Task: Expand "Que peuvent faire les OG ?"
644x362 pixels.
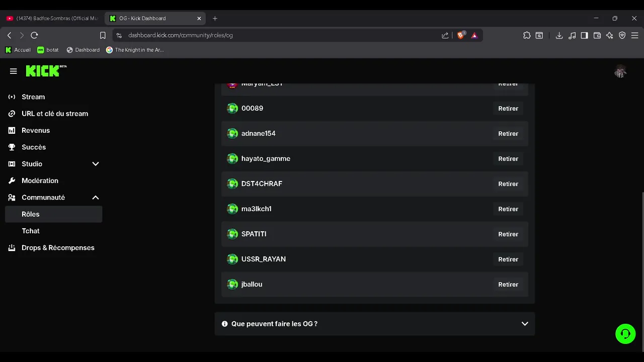Action: [374, 324]
